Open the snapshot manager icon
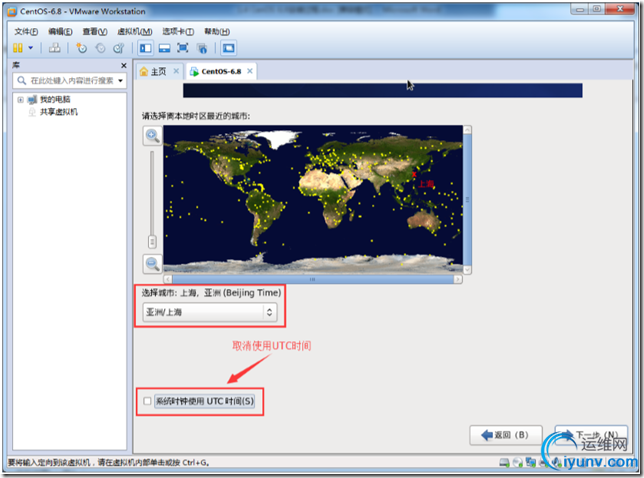 click(119, 48)
